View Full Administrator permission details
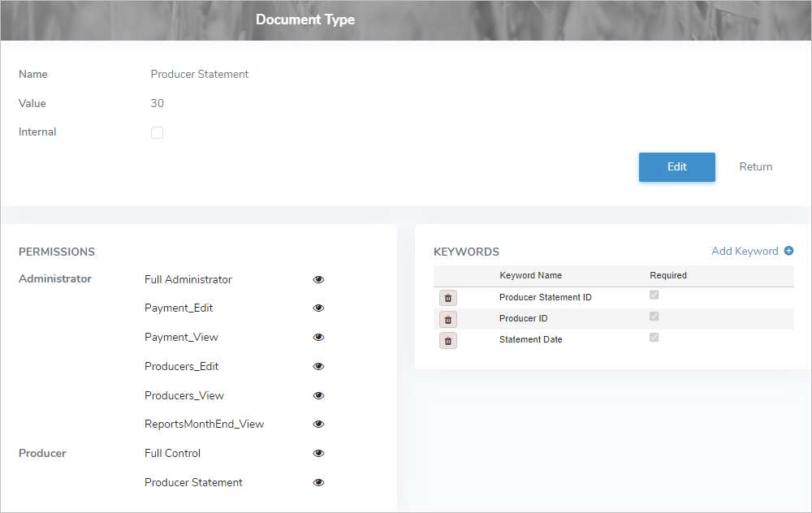The width and height of the screenshot is (812, 513). point(318,278)
